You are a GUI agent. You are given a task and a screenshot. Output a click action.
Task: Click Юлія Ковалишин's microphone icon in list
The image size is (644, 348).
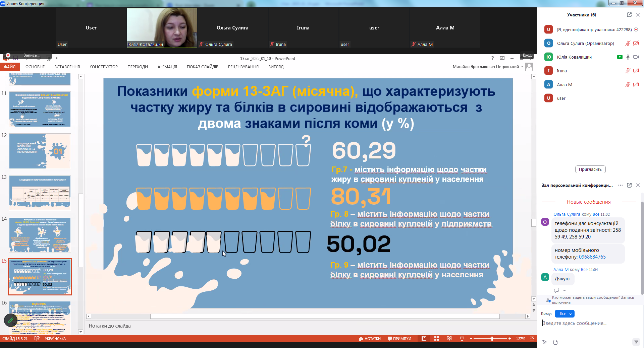pyautogui.click(x=628, y=57)
